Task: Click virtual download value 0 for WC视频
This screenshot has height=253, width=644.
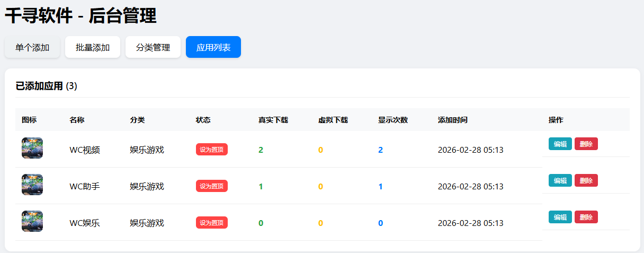Action: [320, 150]
